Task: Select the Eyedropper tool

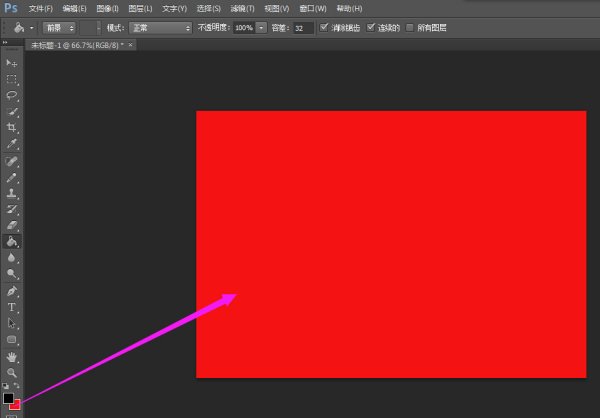Action: [11, 144]
